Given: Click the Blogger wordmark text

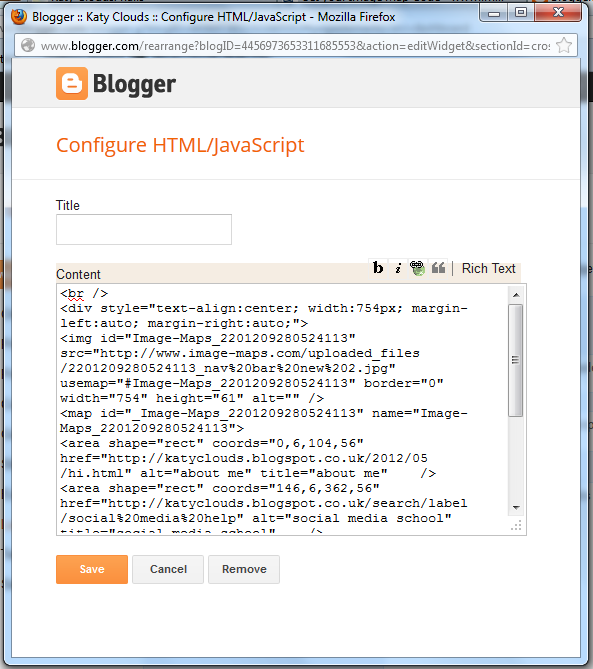Looking at the screenshot, I should pos(134,84).
